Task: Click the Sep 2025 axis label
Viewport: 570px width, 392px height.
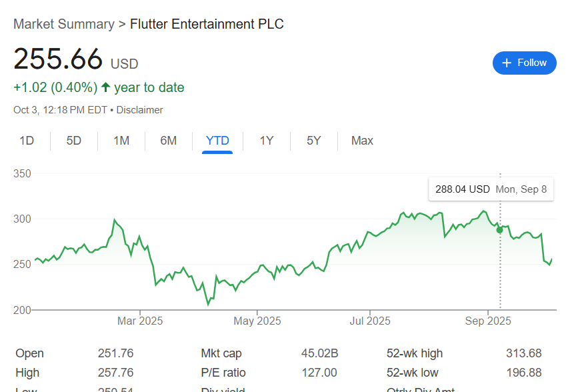Action: [x=488, y=321]
